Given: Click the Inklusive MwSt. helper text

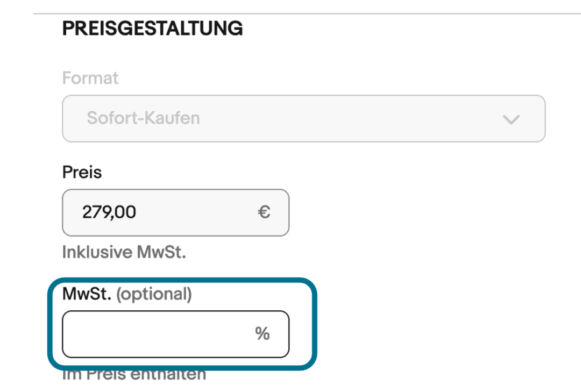Looking at the screenshot, I should [124, 252].
